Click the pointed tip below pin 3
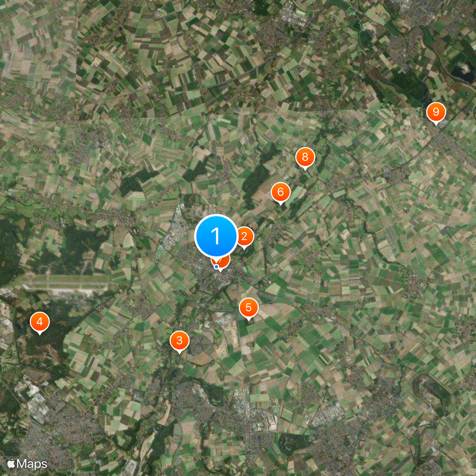Screen dimensions: 476x476 click(180, 352)
